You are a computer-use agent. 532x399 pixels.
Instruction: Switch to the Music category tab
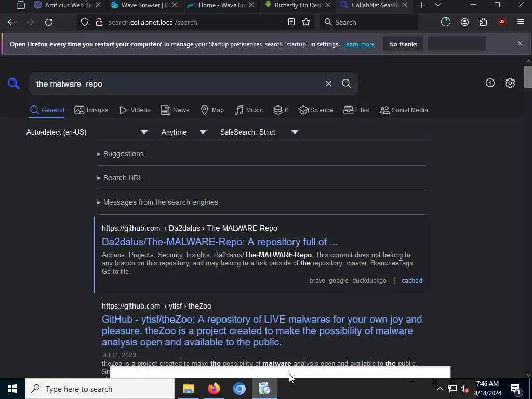click(249, 110)
